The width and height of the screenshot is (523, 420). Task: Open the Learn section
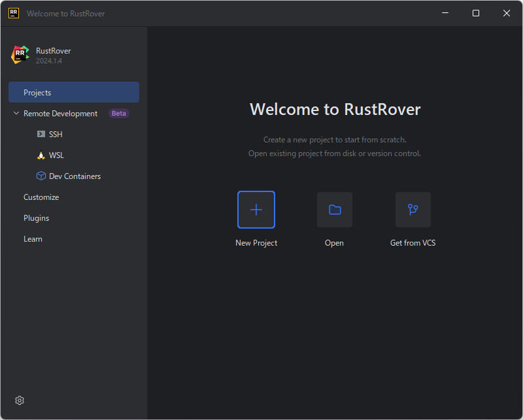[x=33, y=238]
